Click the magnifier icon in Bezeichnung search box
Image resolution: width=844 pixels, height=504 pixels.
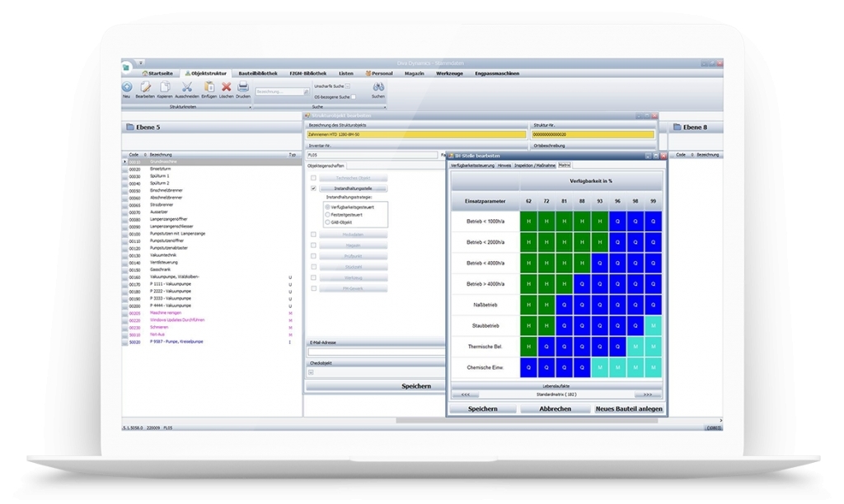click(306, 92)
